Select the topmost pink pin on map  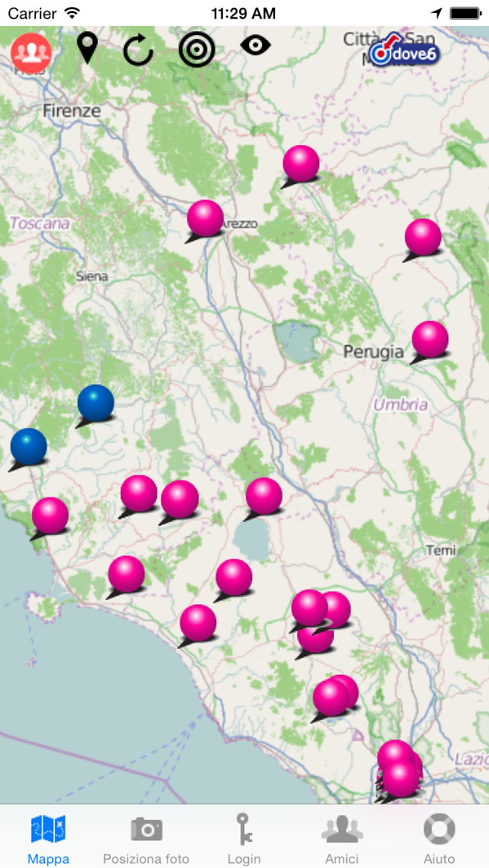300,164
